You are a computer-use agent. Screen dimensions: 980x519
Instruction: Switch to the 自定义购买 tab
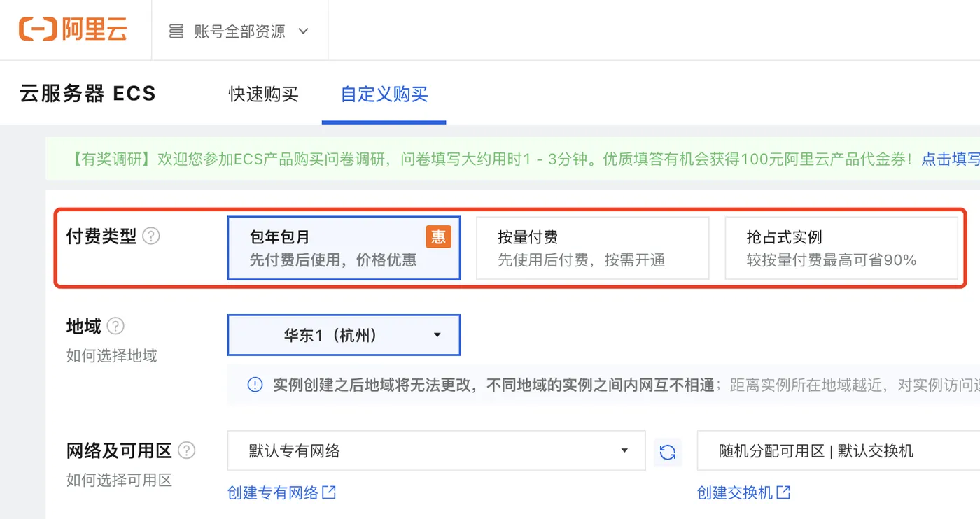coord(384,93)
